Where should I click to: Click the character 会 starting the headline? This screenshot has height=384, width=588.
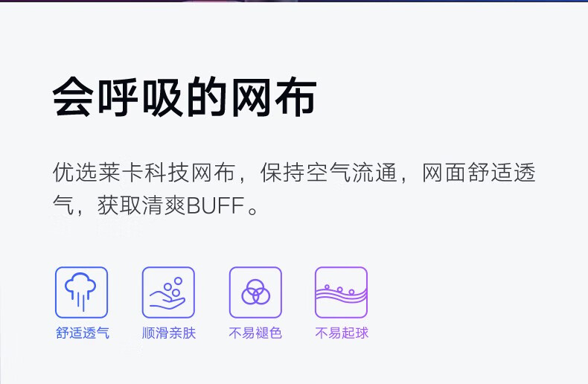pos(74,97)
